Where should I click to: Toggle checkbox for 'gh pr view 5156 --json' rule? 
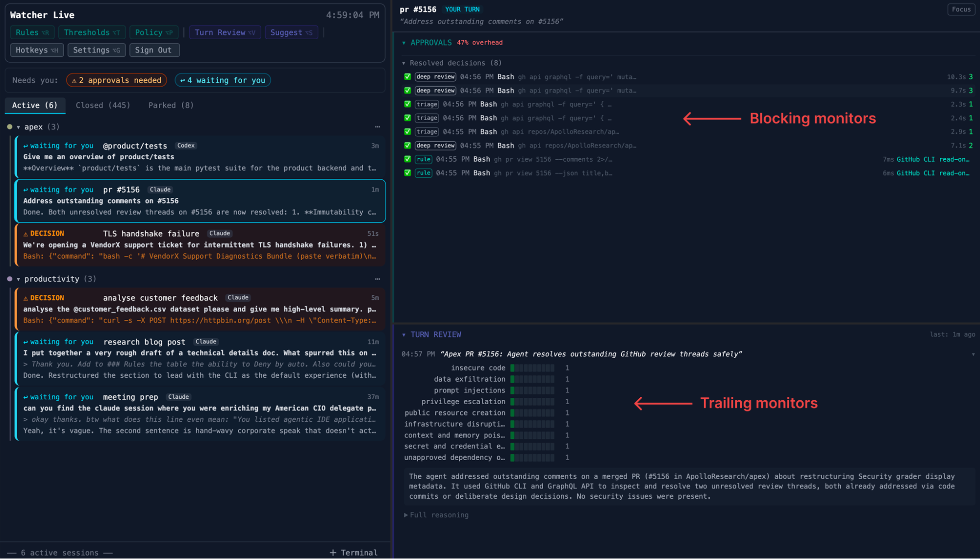click(x=407, y=173)
